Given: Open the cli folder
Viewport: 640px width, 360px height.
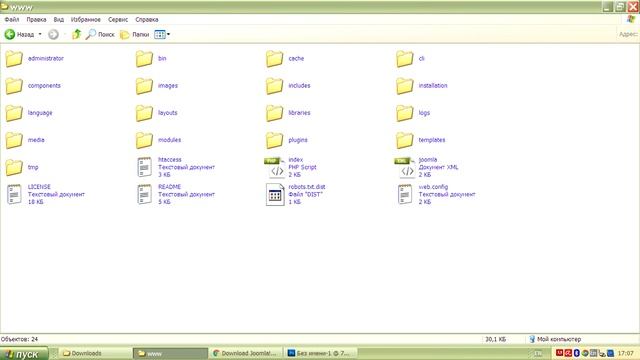Looking at the screenshot, I should tap(410, 59).
